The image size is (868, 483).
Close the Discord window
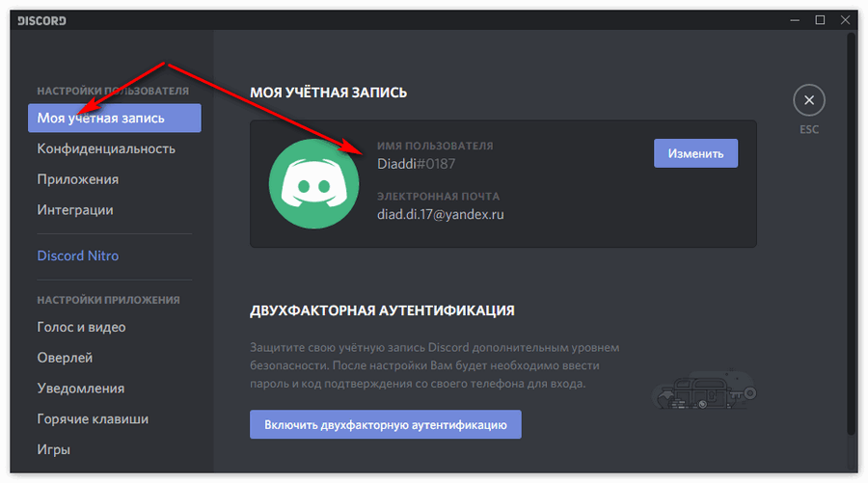[845, 20]
